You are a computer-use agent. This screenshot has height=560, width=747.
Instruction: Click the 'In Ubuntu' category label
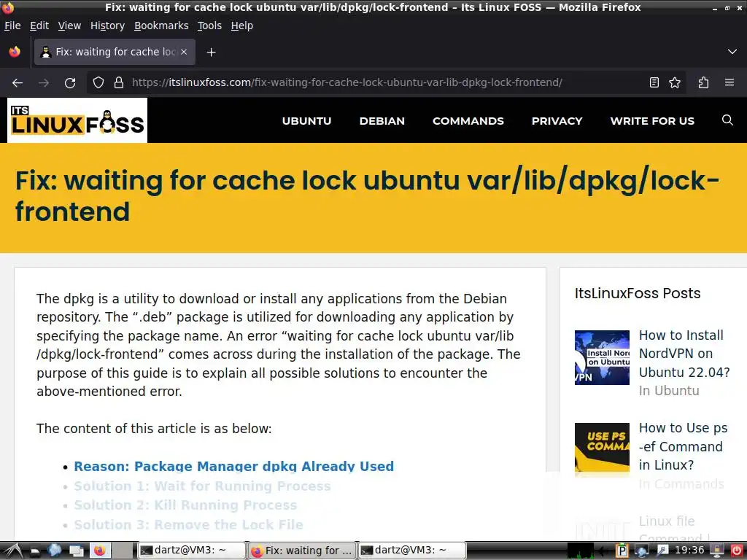669,391
